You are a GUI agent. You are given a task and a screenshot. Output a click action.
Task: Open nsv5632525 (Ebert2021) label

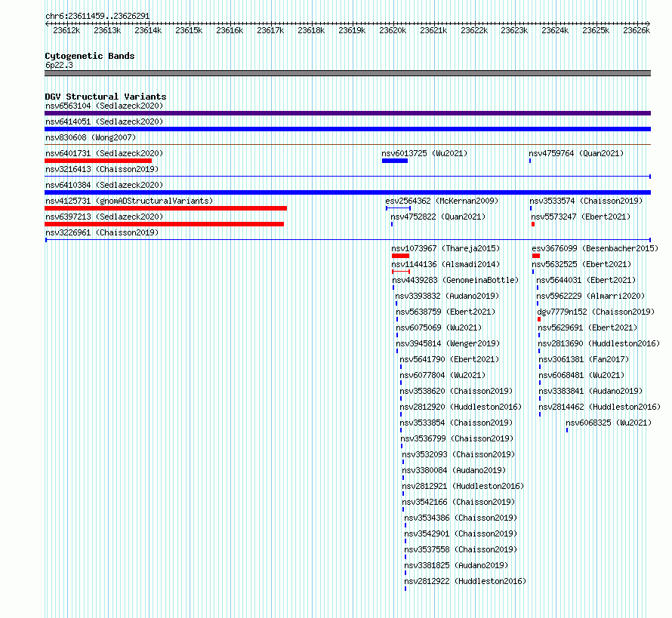(x=581, y=264)
